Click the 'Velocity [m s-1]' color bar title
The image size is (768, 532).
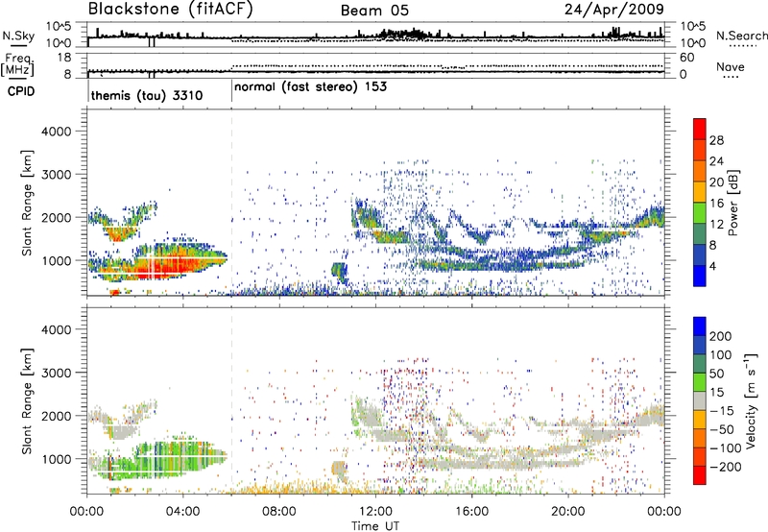751,400
